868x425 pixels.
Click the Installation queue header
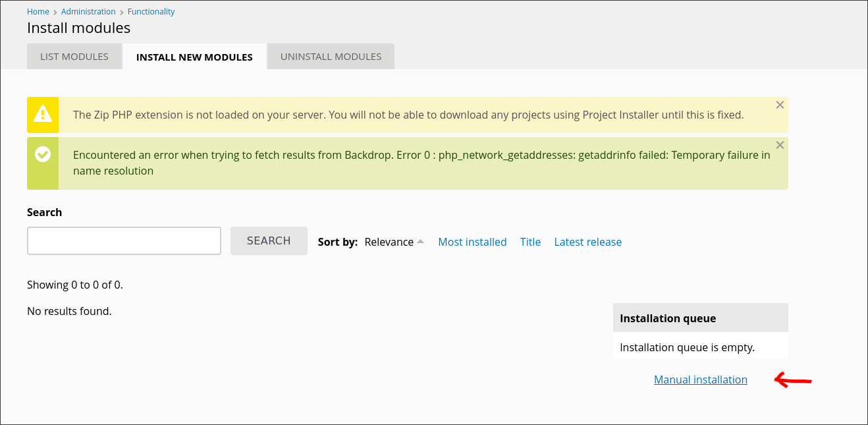pos(668,318)
